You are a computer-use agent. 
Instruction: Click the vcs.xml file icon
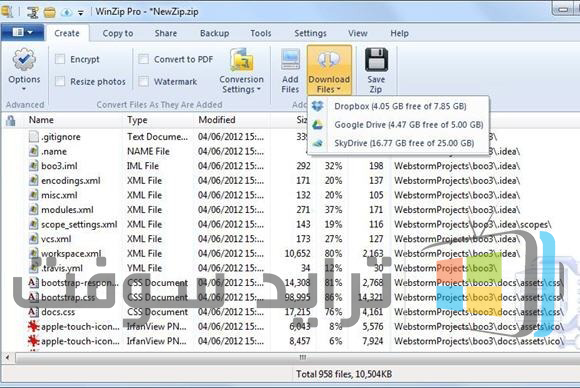coord(34,239)
